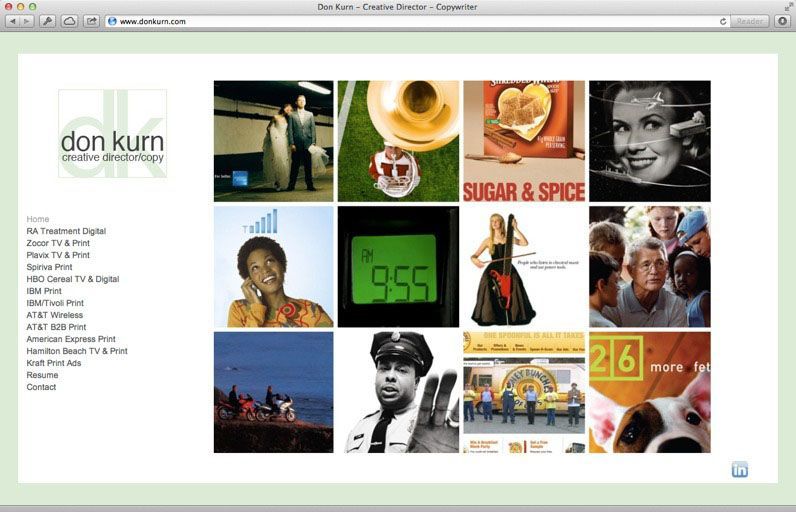Open the American Express Print link

71,339
